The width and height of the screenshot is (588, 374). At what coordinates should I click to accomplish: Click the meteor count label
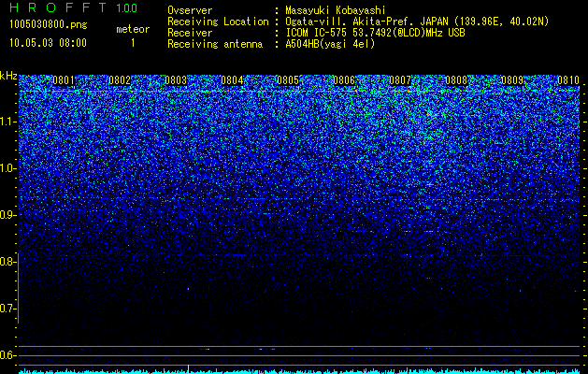133,29
